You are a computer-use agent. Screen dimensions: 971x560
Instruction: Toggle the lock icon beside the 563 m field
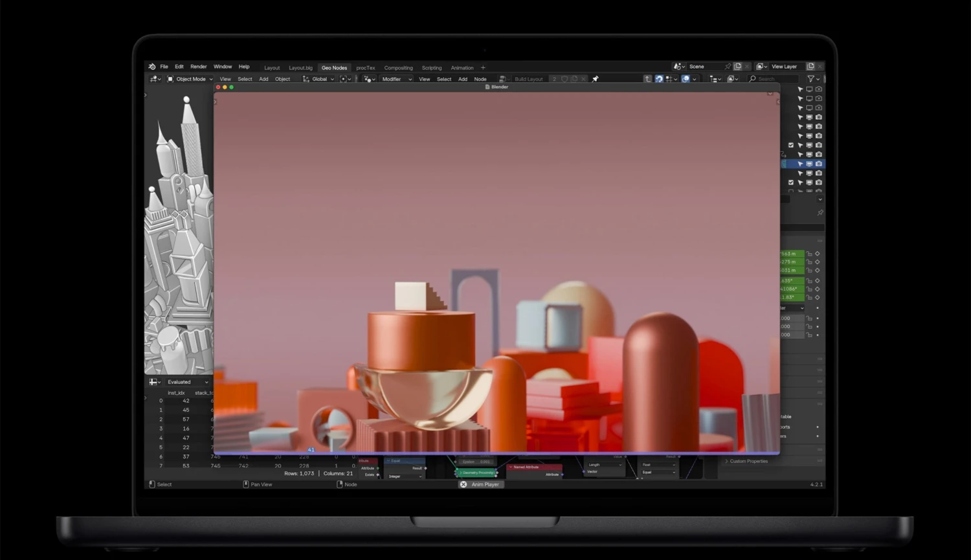[809, 254]
